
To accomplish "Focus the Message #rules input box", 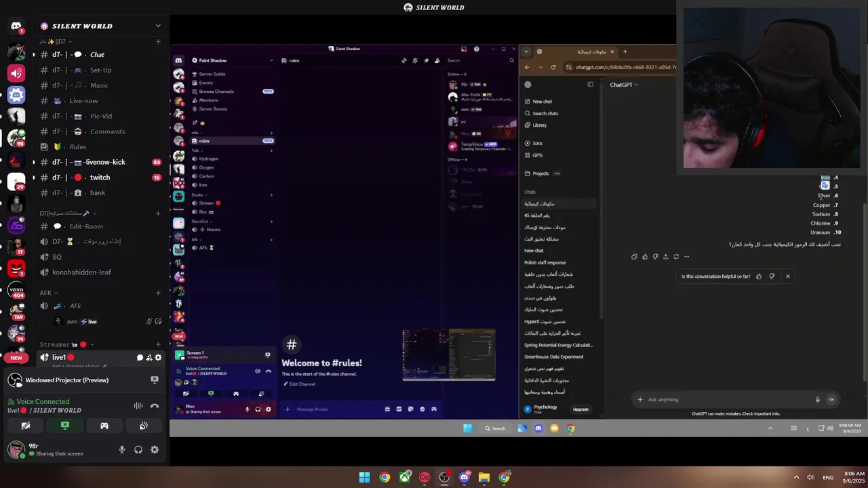I will point(336,409).
